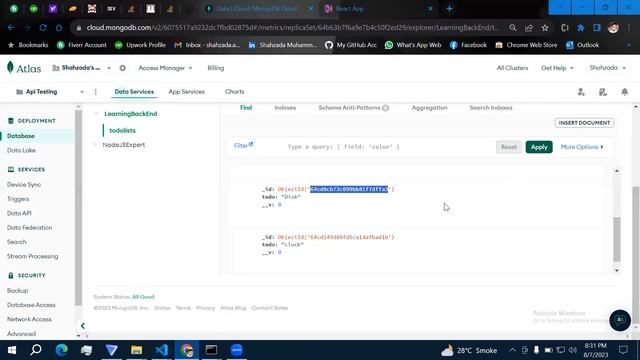Viewport: 640px width, 360px height.
Task: Open the All Clusters link
Action: (x=512, y=68)
